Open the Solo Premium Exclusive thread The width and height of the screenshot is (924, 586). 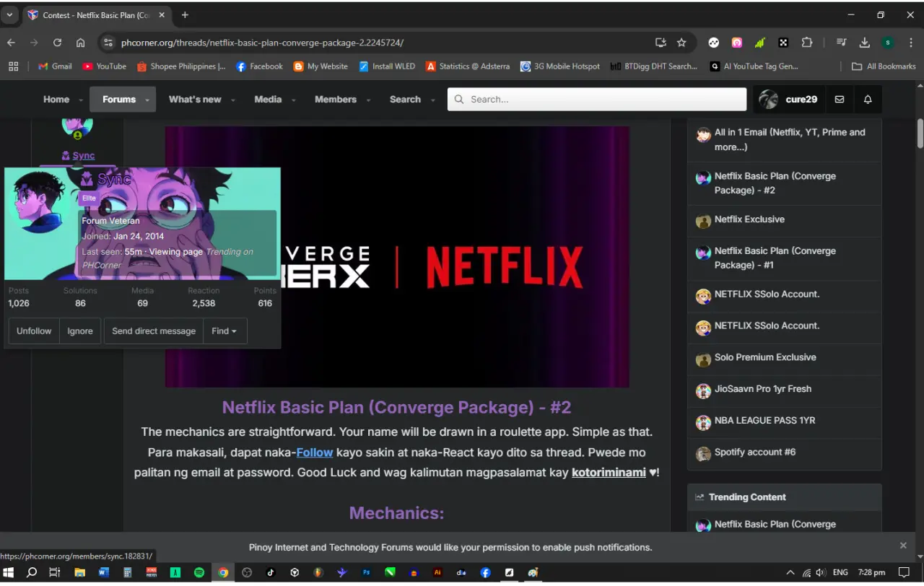(765, 357)
